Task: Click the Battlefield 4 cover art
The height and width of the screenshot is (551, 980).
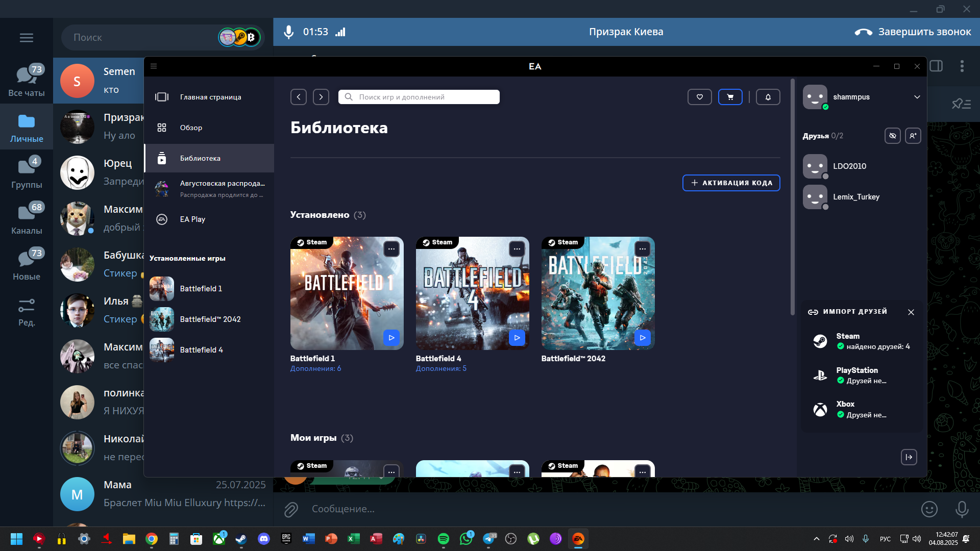Action: 473,293
